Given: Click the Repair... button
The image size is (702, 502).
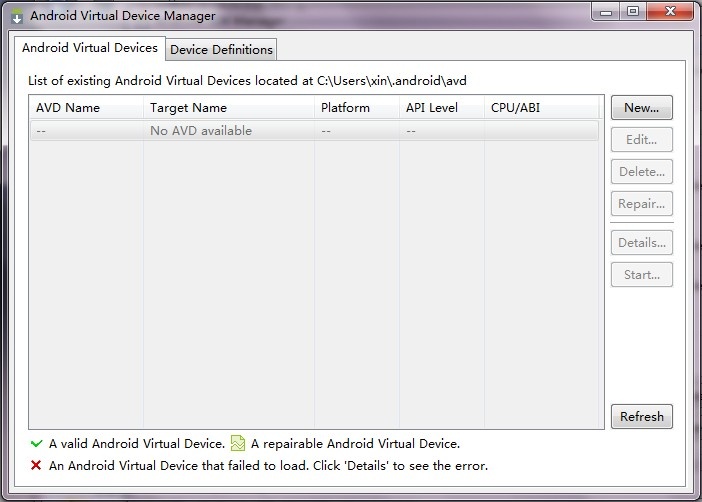Looking at the screenshot, I should (x=641, y=203).
